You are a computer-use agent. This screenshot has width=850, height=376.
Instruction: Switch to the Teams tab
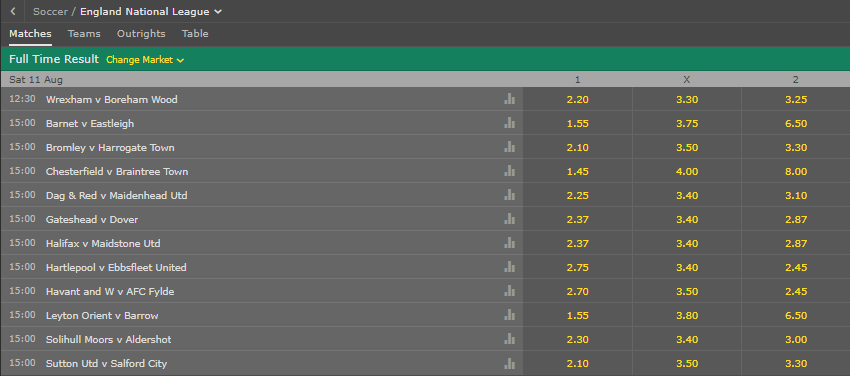pyautogui.click(x=84, y=34)
